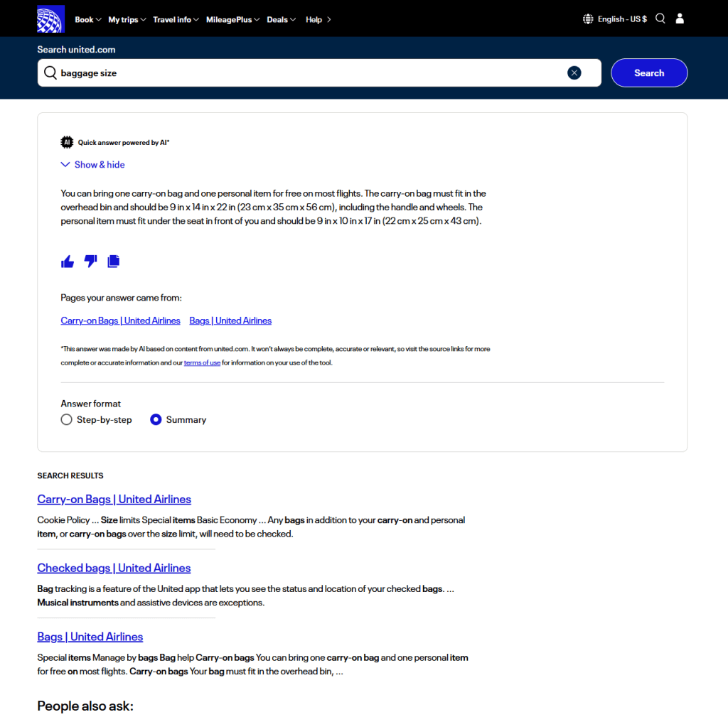Screen dimensions: 728x722
Task: Open account sign-in via the person icon
Action: pyautogui.click(x=680, y=18)
